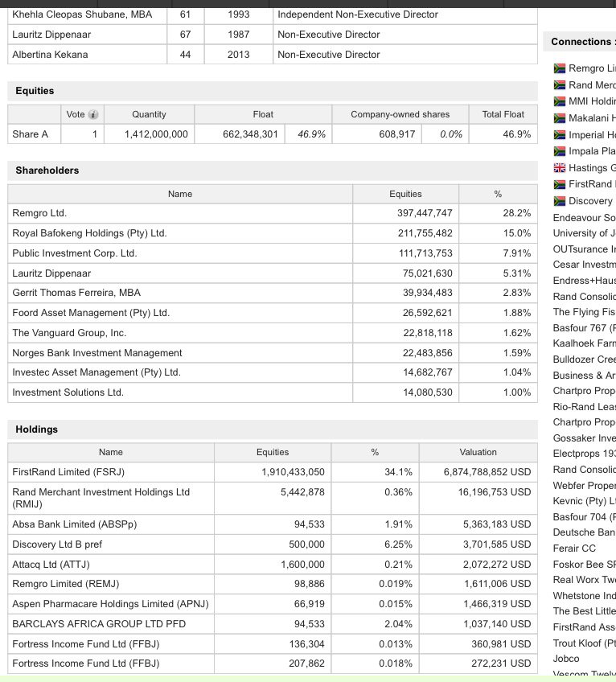Image resolution: width=616 pixels, height=682 pixels.
Task: Open Real Worx connection link
Action: point(585,580)
